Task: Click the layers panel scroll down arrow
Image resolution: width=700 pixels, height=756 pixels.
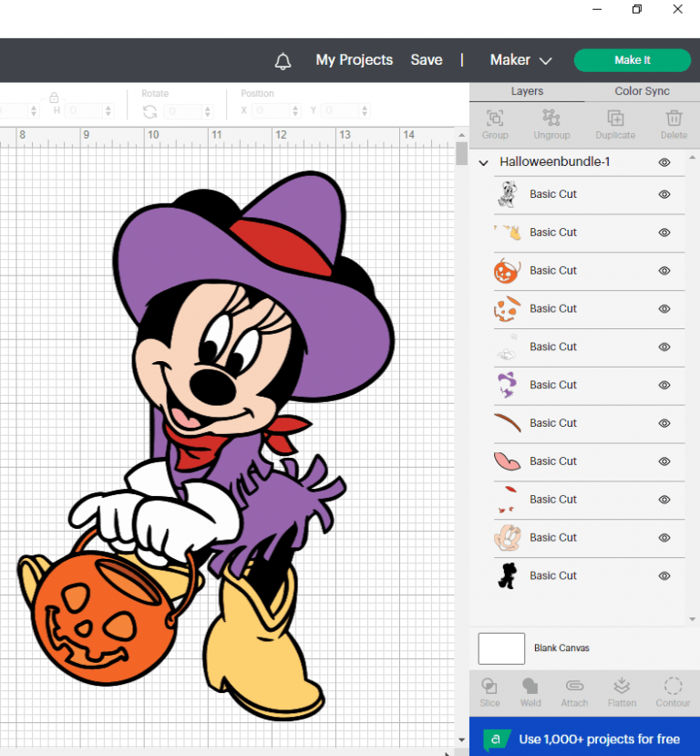Action: pyautogui.click(x=693, y=619)
